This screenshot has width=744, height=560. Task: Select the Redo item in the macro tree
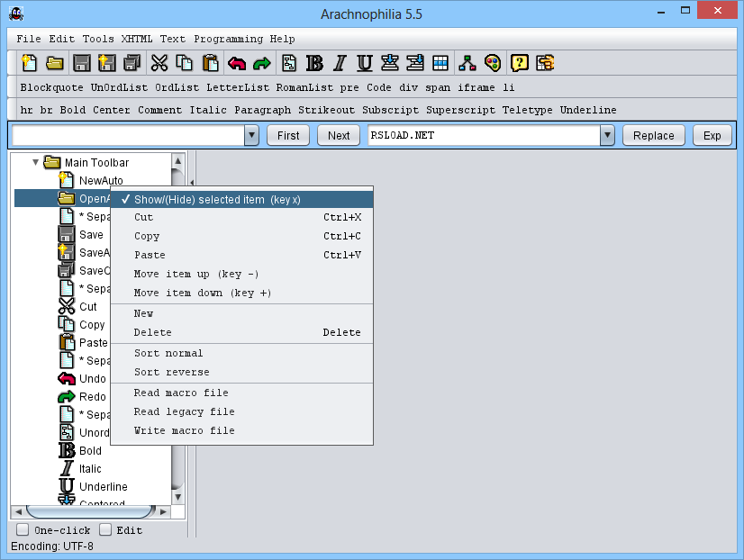point(93,396)
